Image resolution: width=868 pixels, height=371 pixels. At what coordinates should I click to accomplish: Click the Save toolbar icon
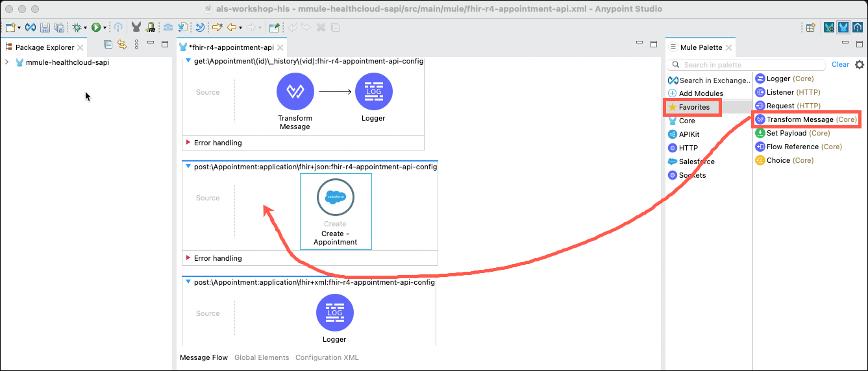click(x=45, y=27)
